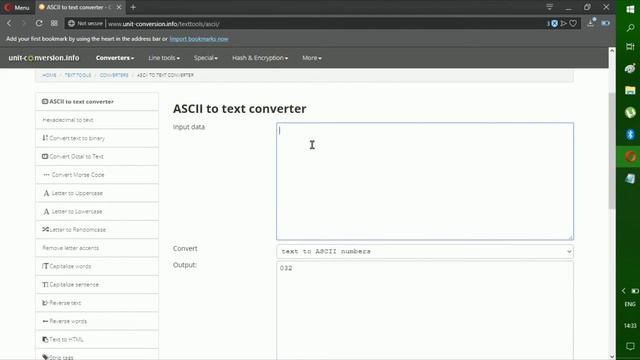Expand the Hash & Encryption dropdown menu

pos(260,58)
